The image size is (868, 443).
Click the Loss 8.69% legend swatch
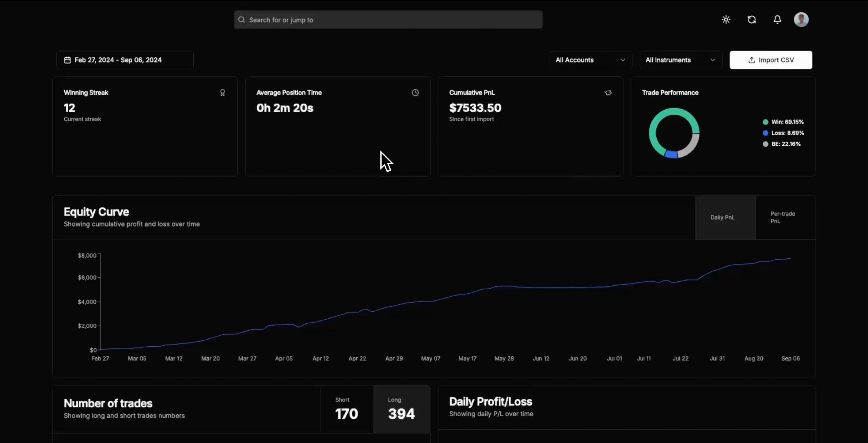click(765, 133)
